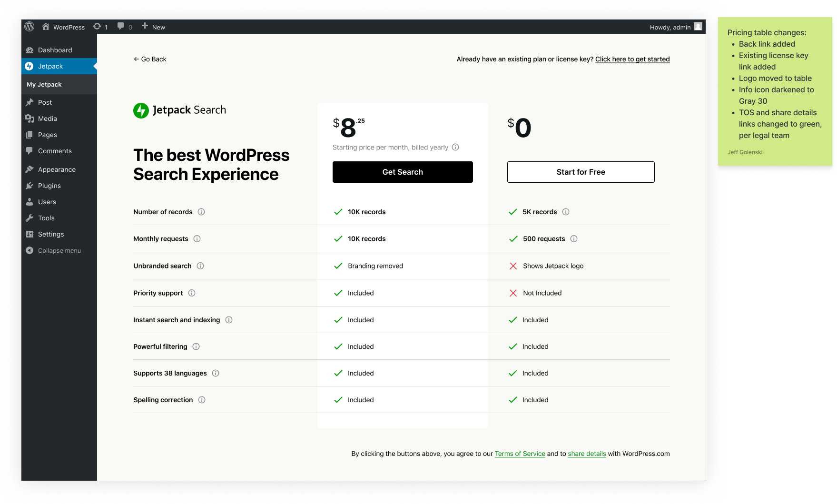837x504 pixels.
Task: Click the Plugins plug icon
Action: 30,186
